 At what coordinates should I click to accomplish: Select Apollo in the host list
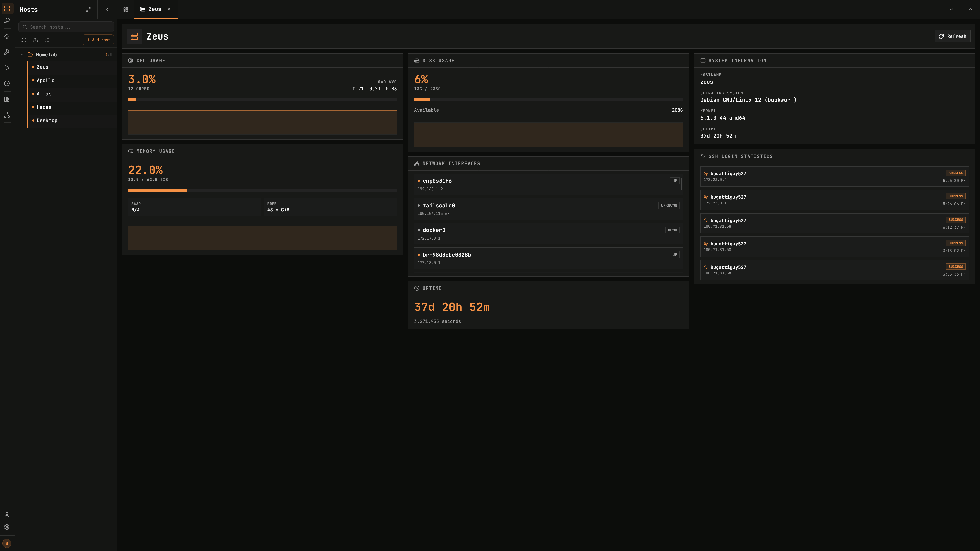[72, 81]
